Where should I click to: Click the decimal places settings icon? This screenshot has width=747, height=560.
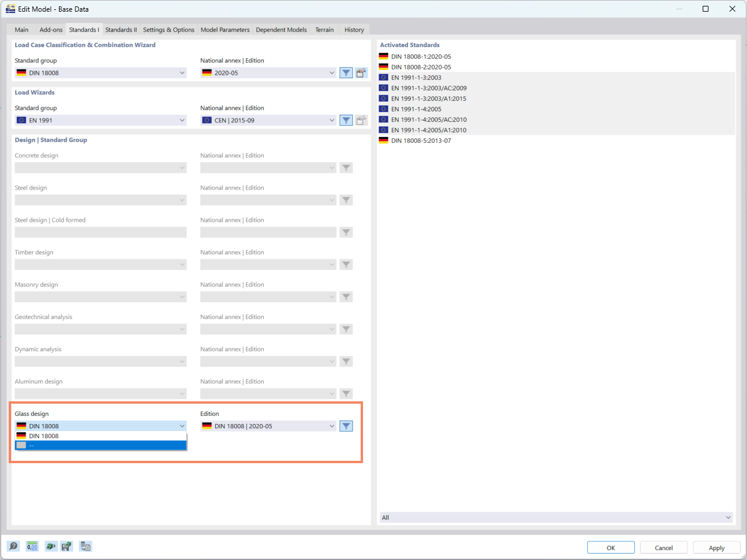pyautogui.click(x=32, y=546)
